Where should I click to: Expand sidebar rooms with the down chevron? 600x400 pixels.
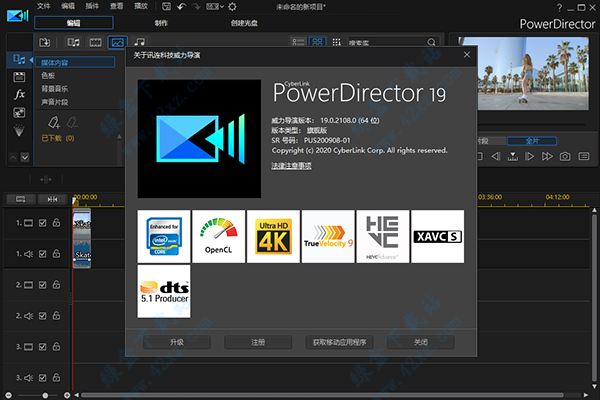[25, 157]
